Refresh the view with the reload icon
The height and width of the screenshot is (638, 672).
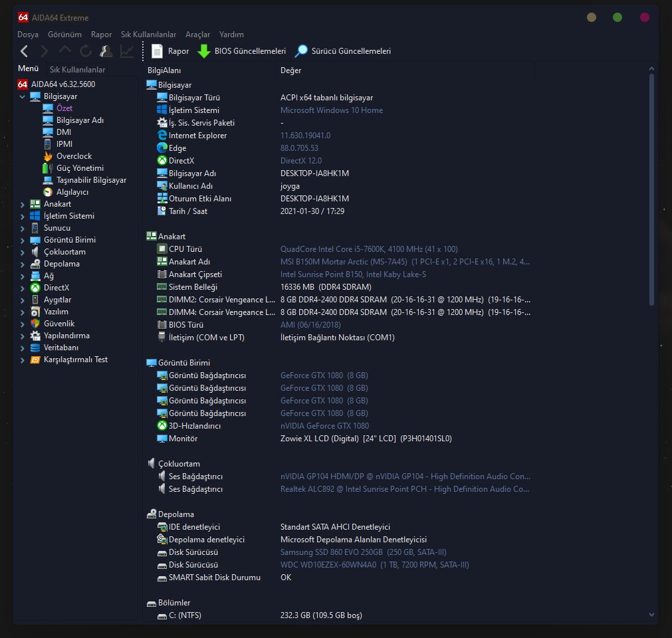pyautogui.click(x=86, y=51)
